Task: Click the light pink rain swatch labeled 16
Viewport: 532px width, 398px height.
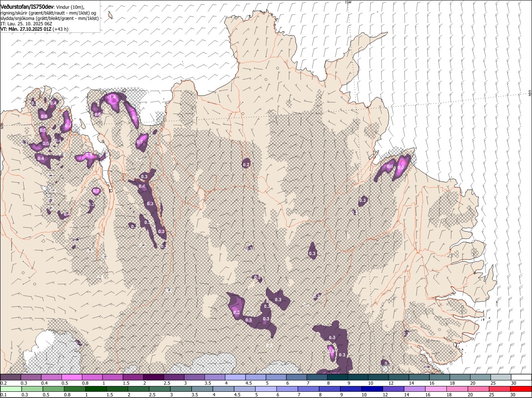Action: [x=436, y=389]
